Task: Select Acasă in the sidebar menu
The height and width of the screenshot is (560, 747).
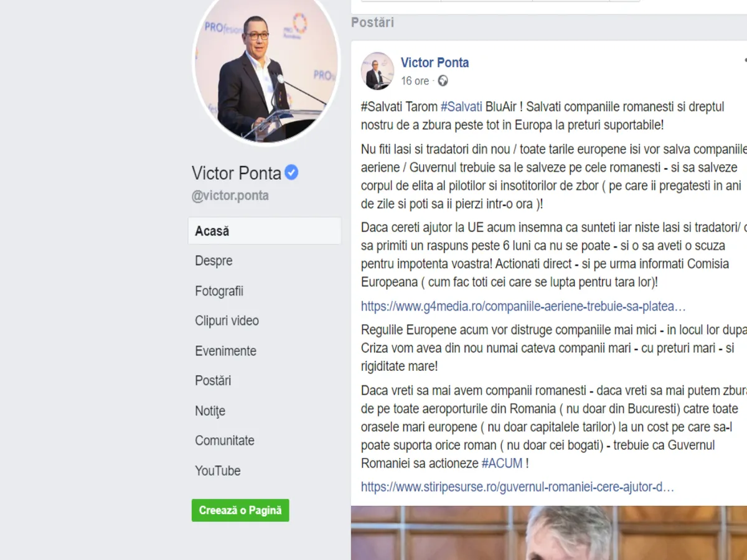Action: (x=265, y=231)
